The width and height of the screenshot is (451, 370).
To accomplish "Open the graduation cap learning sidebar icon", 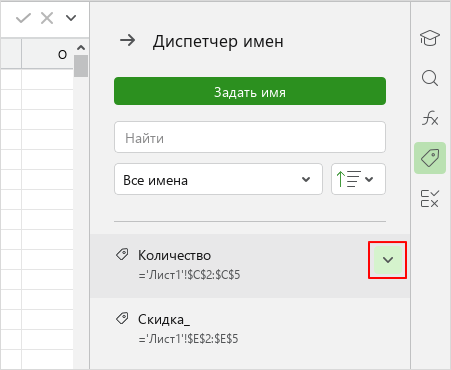I will [x=430, y=38].
